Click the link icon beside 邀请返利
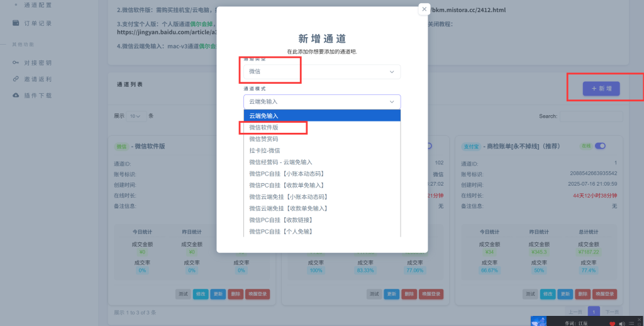644x326 pixels. pyautogui.click(x=16, y=79)
